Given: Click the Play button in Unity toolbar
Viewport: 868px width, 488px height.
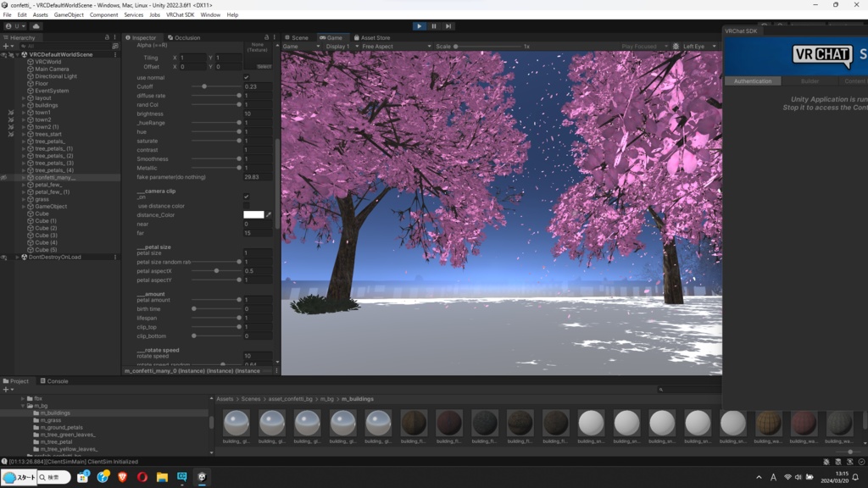Looking at the screenshot, I should 419,26.
